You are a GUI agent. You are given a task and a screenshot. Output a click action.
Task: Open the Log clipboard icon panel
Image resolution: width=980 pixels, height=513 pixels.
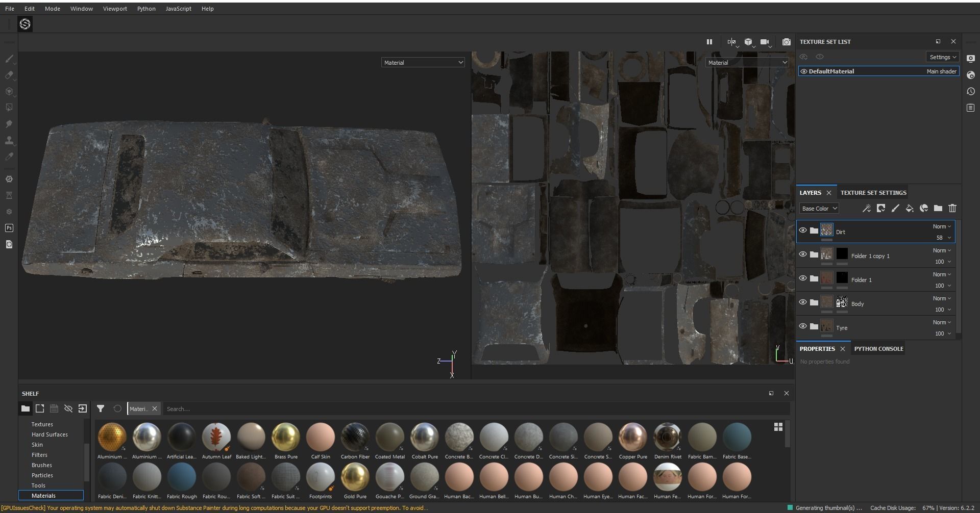pyautogui.click(x=971, y=108)
